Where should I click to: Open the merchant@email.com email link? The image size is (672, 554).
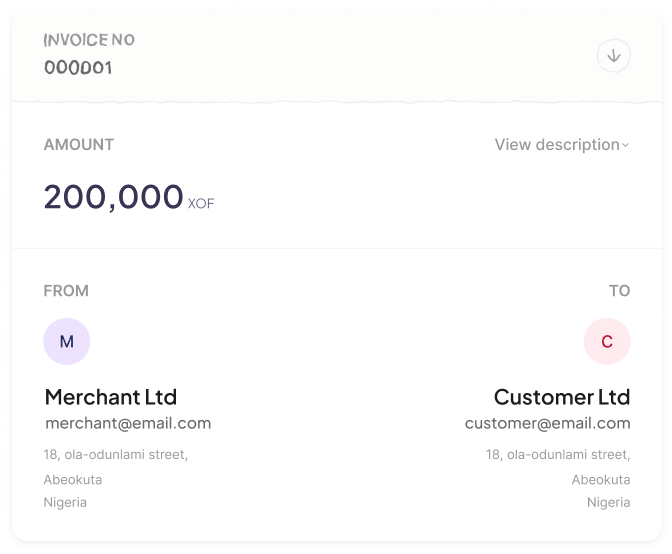click(x=128, y=423)
